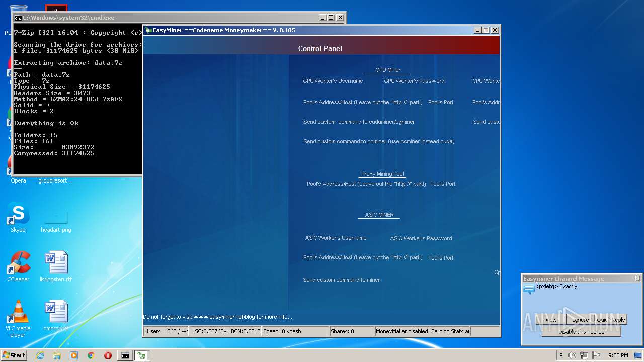The width and height of the screenshot is (644, 362).
Task: Click the Proxy Mining Pool heading
Action: (x=382, y=174)
